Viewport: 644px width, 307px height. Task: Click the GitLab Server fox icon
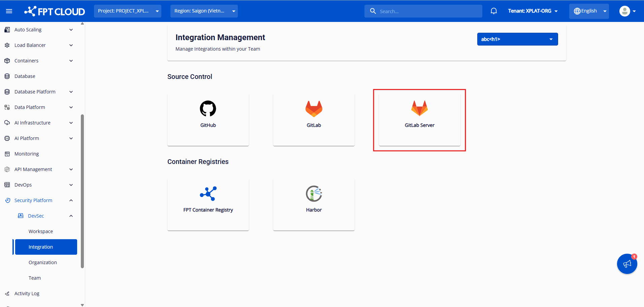(x=419, y=108)
